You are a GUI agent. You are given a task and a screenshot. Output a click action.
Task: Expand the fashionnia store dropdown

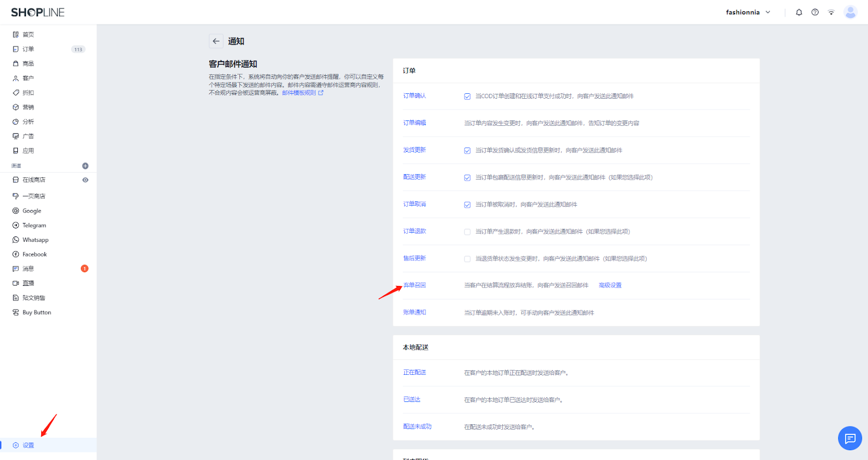748,12
